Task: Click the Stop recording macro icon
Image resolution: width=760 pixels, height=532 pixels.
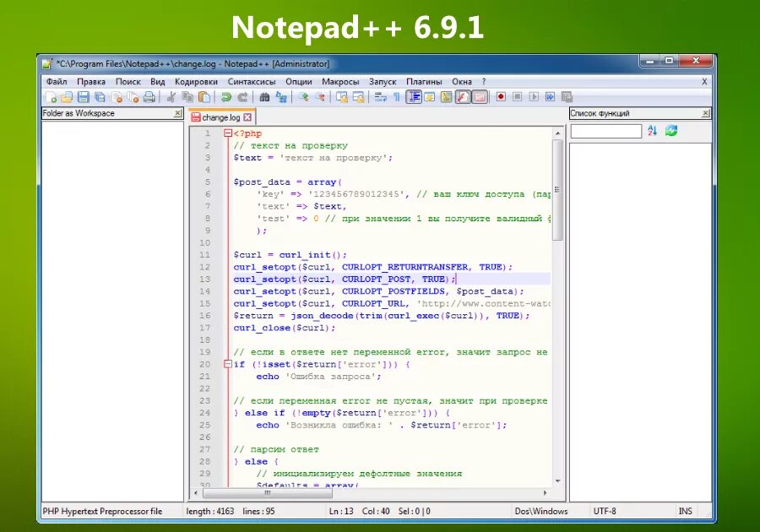Action: point(517,97)
